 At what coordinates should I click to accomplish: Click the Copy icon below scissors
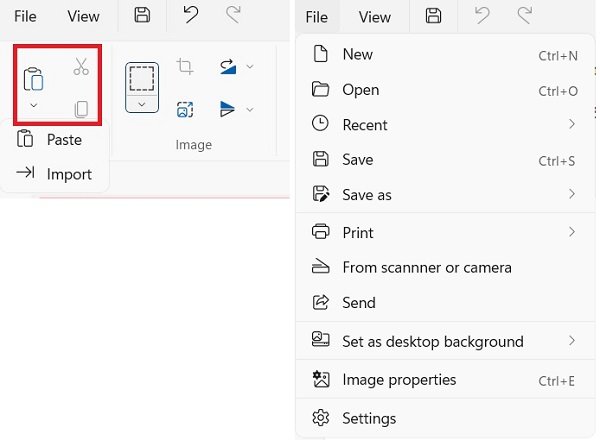tap(81, 109)
